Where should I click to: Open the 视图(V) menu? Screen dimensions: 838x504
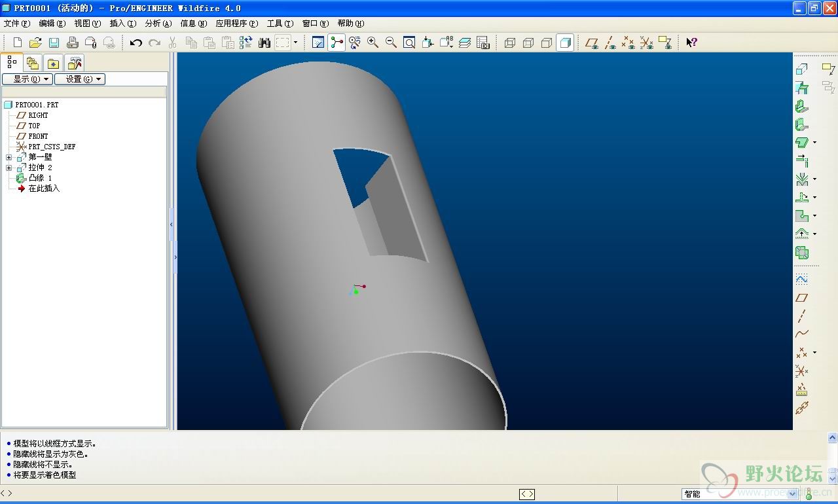[88, 24]
